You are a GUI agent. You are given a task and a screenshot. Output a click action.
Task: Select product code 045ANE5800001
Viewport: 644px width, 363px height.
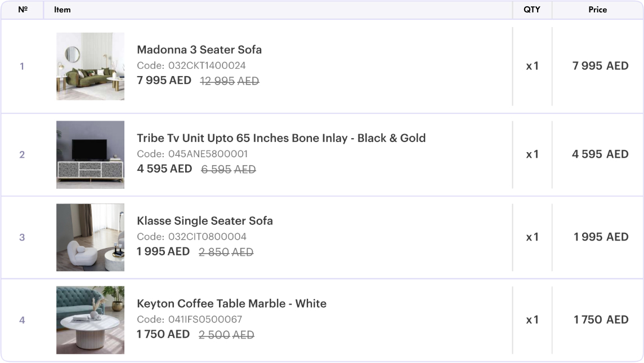208,154
